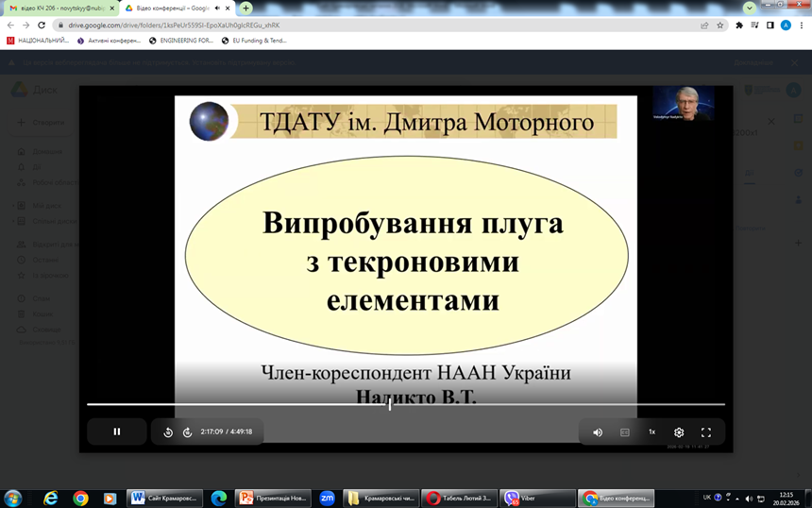View site information padlock icon

pyautogui.click(x=60, y=25)
